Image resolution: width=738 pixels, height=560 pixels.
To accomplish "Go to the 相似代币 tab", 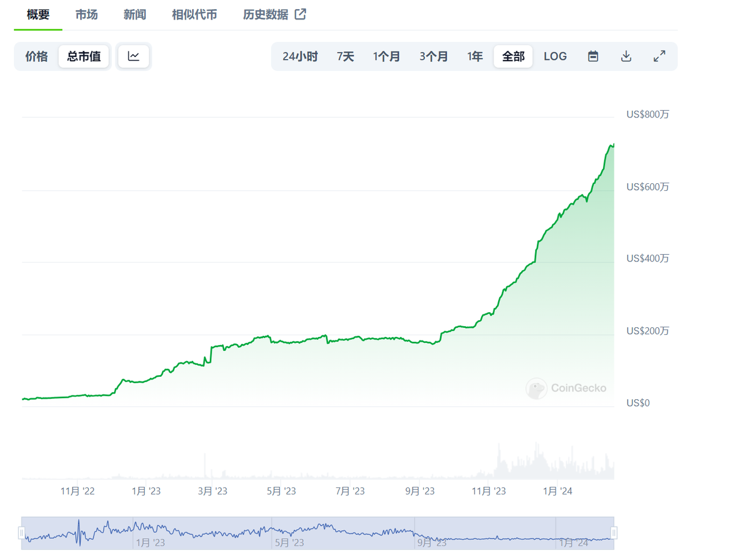I will click(194, 14).
